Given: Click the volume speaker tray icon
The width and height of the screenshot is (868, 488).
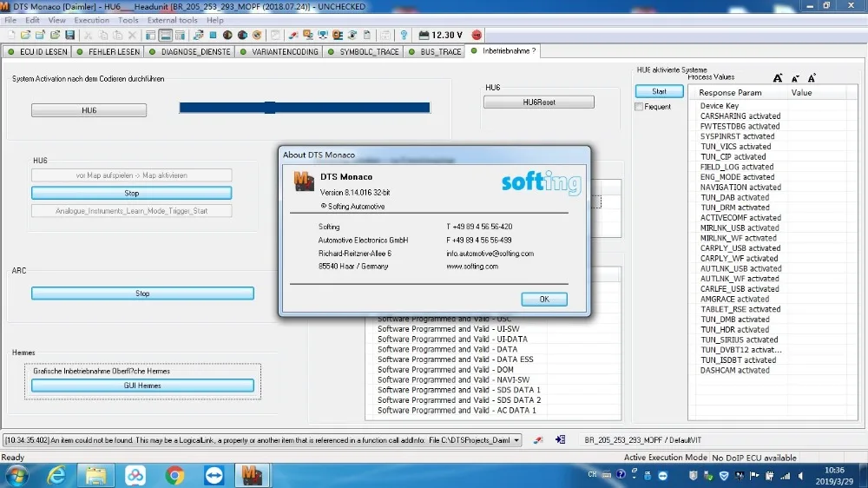Looking at the screenshot, I should [x=800, y=475].
